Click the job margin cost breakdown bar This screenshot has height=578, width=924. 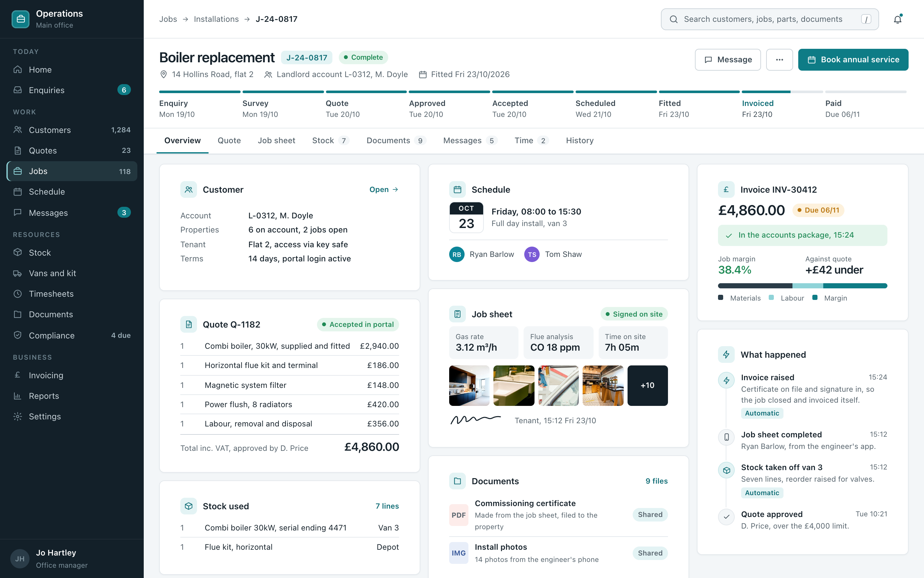coord(802,286)
